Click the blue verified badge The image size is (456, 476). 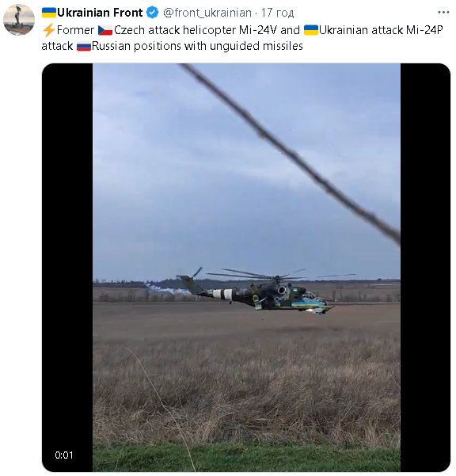pyautogui.click(x=152, y=13)
